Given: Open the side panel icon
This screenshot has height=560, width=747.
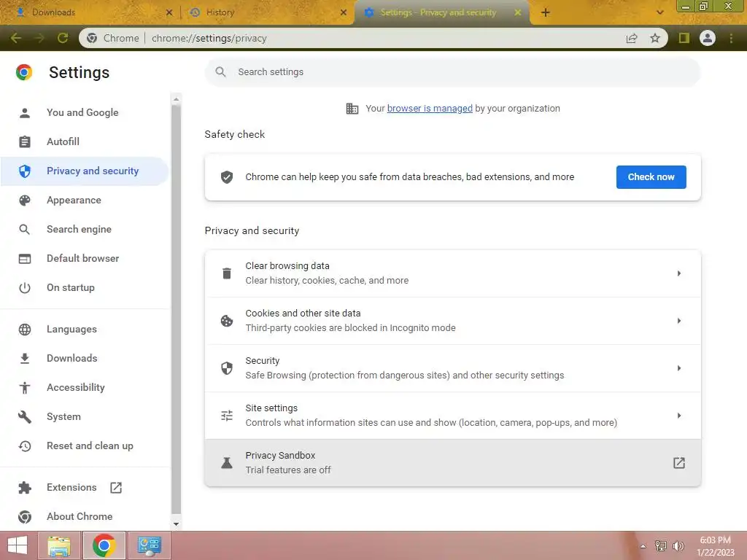Looking at the screenshot, I should coord(684,38).
